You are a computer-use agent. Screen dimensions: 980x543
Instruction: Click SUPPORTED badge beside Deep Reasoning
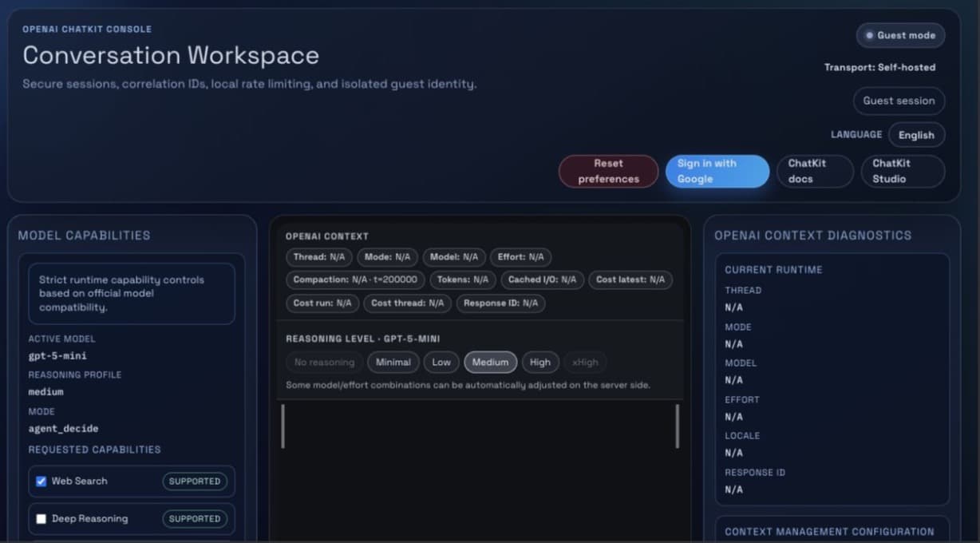tap(195, 519)
